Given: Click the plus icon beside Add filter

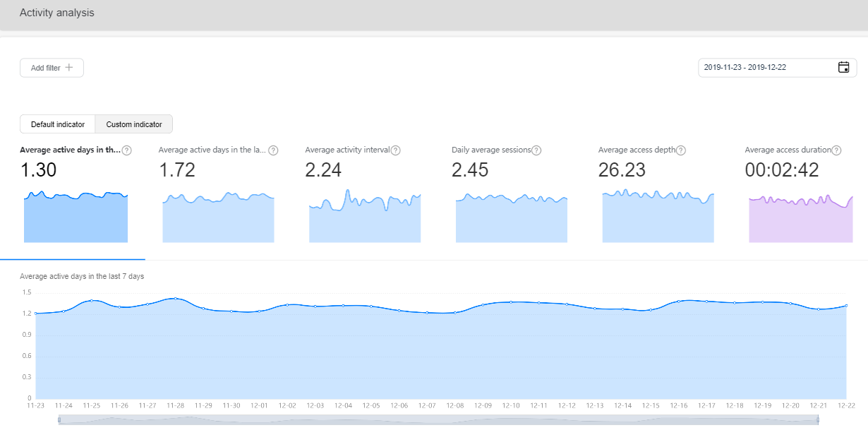Looking at the screenshot, I should (x=70, y=67).
